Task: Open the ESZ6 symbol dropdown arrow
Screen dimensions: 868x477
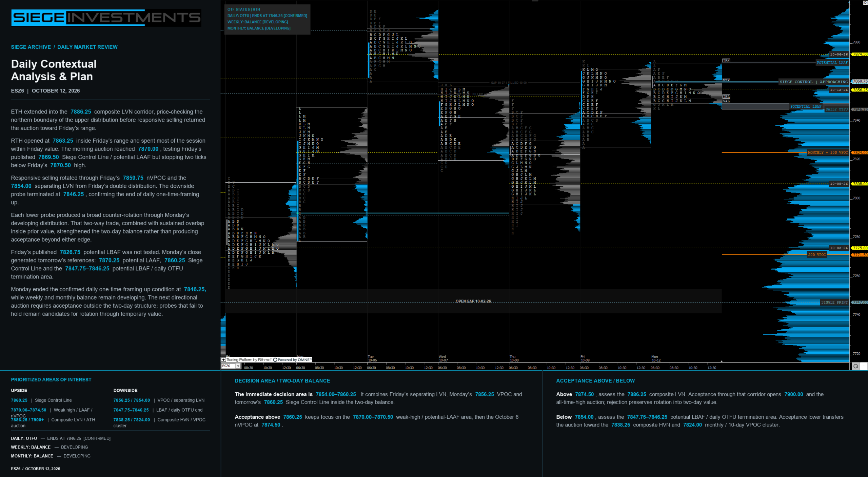Action: [x=238, y=366]
